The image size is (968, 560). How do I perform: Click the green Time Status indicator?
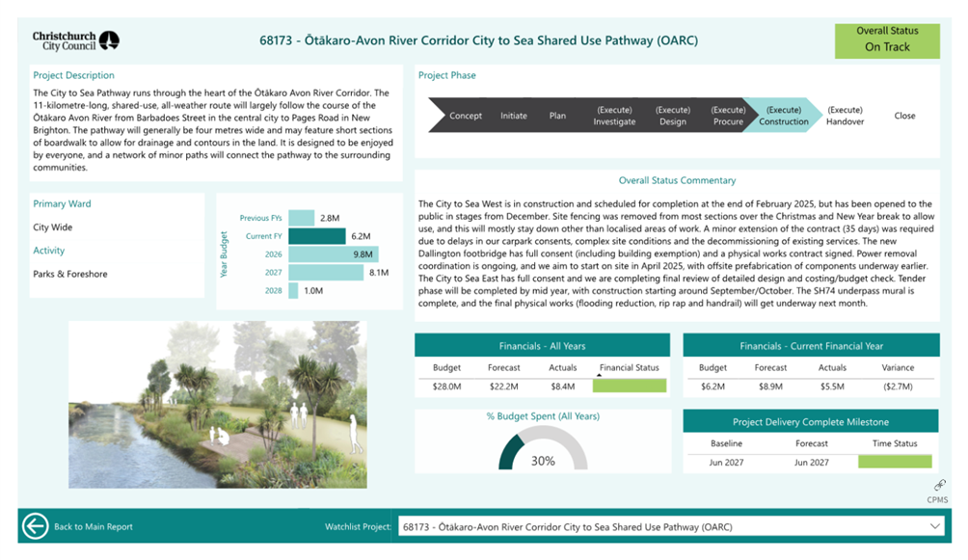pyautogui.click(x=894, y=462)
